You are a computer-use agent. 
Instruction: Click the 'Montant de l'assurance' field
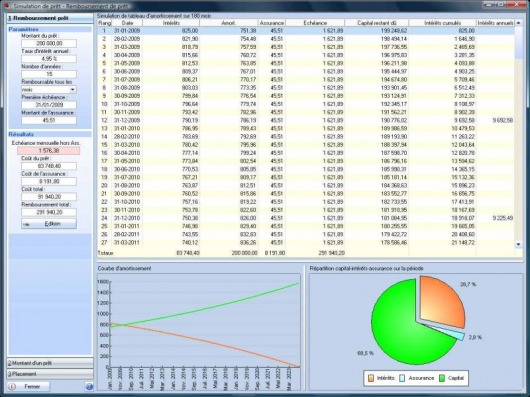49,121
